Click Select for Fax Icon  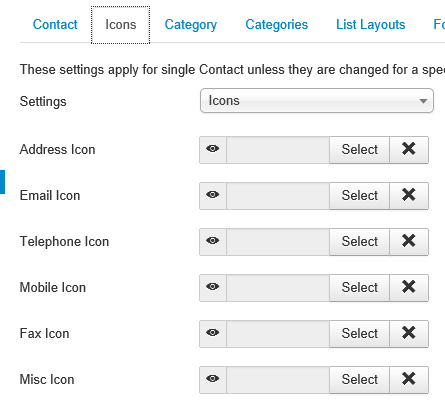[360, 334]
